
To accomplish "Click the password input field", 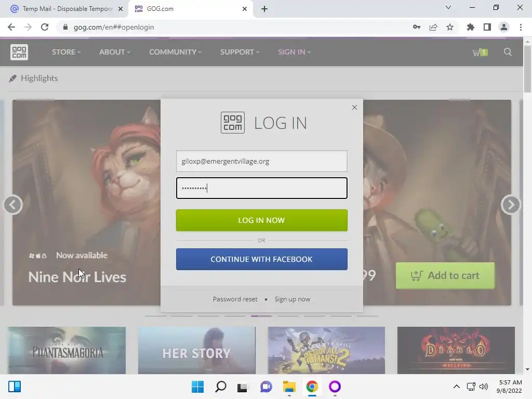I will tap(262, 188).
